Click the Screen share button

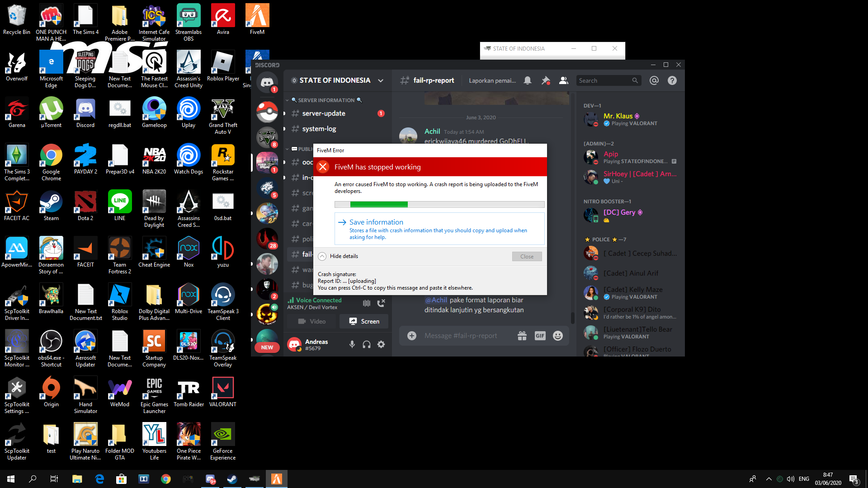[364, 321]
